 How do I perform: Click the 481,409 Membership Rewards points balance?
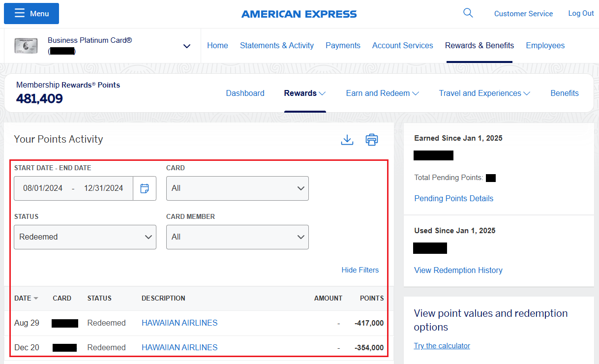coord(39,99)
